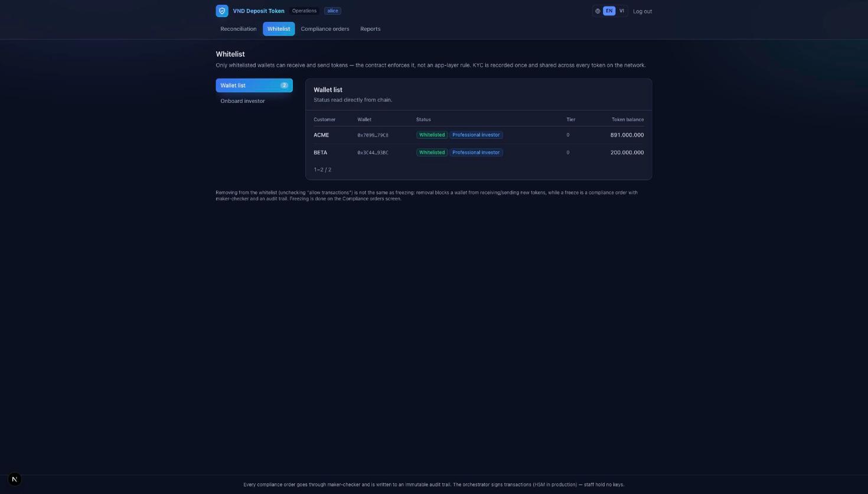
Task: Open the Next.js dev tools badge
Action: 15,479
